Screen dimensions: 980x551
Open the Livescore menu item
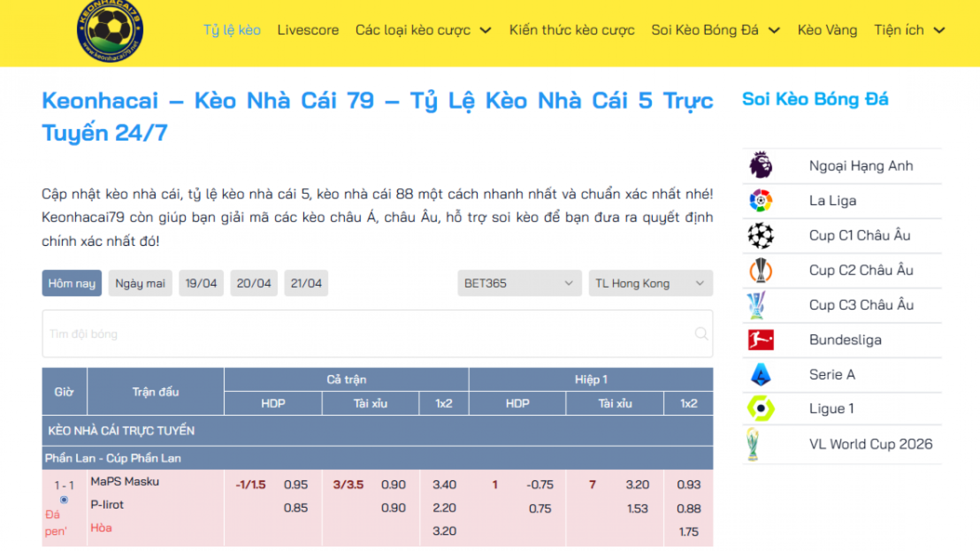click(308, 30)
